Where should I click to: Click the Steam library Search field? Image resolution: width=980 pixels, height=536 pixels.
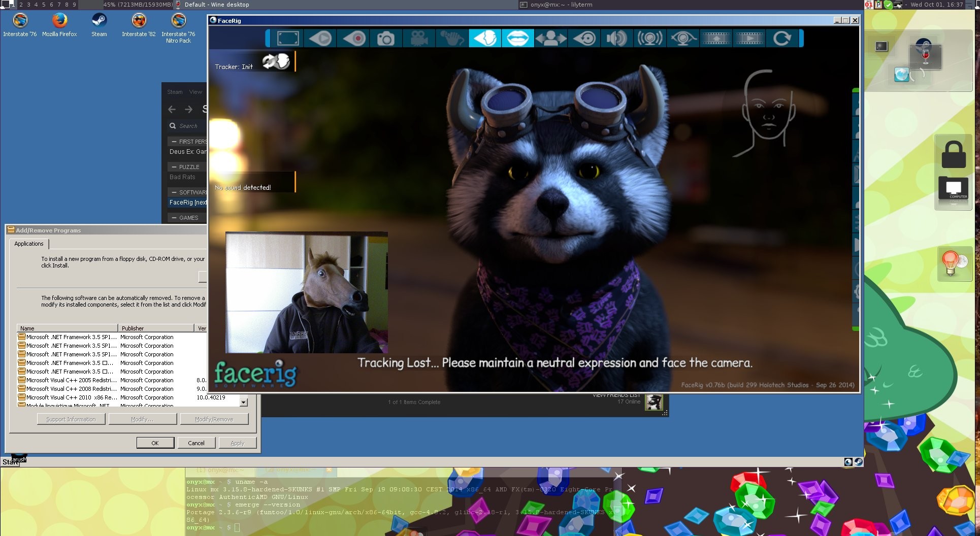187,126
